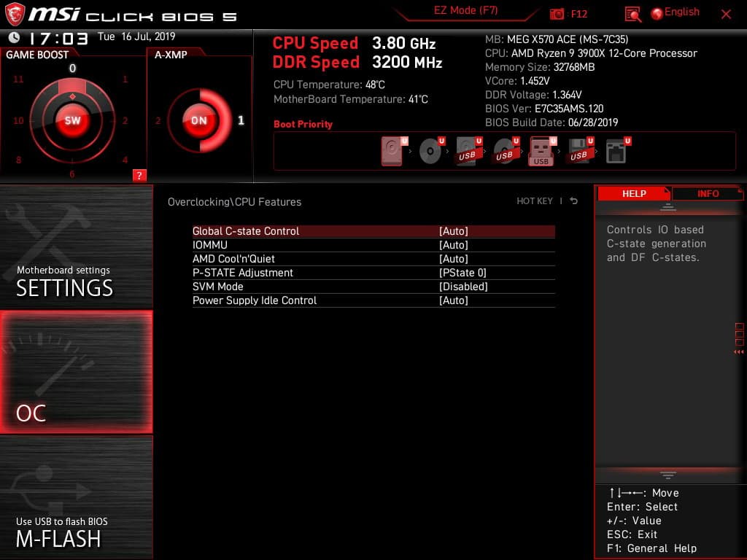Click the clock icon beside the time
747x560 pixels.
[14, 37]
